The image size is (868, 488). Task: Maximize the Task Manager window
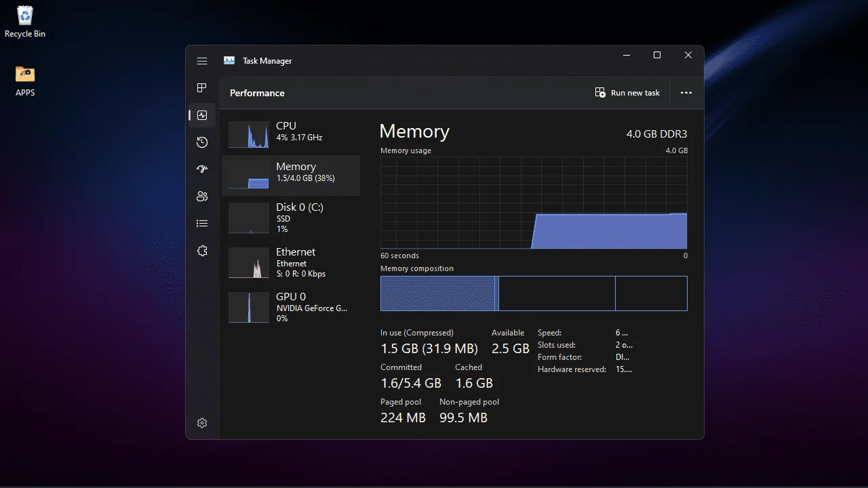pyautogui.click(x=657, y=56)
